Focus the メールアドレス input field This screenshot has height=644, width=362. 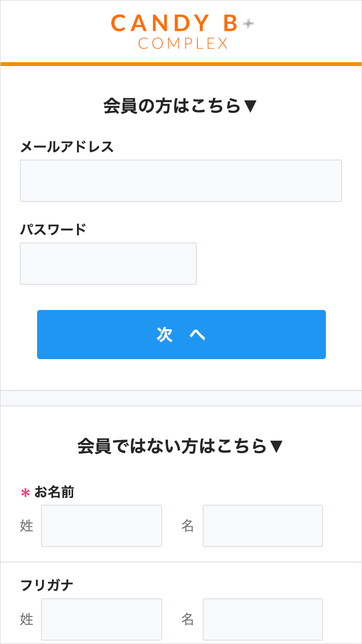click(x=181, y=181)
